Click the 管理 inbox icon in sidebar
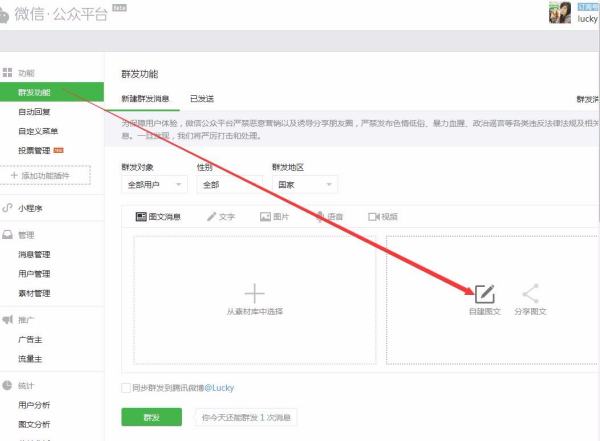Screen dimensions: 600x441 point(7,235)
